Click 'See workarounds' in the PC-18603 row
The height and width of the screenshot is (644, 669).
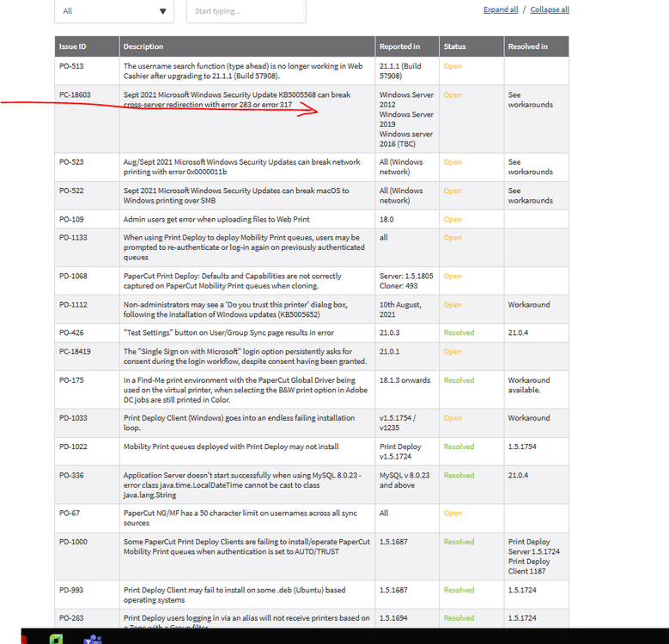click(x=531, y=100)
